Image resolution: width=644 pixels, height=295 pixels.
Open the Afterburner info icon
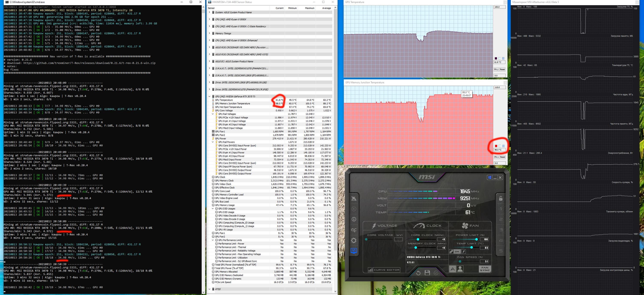point(354,219)
